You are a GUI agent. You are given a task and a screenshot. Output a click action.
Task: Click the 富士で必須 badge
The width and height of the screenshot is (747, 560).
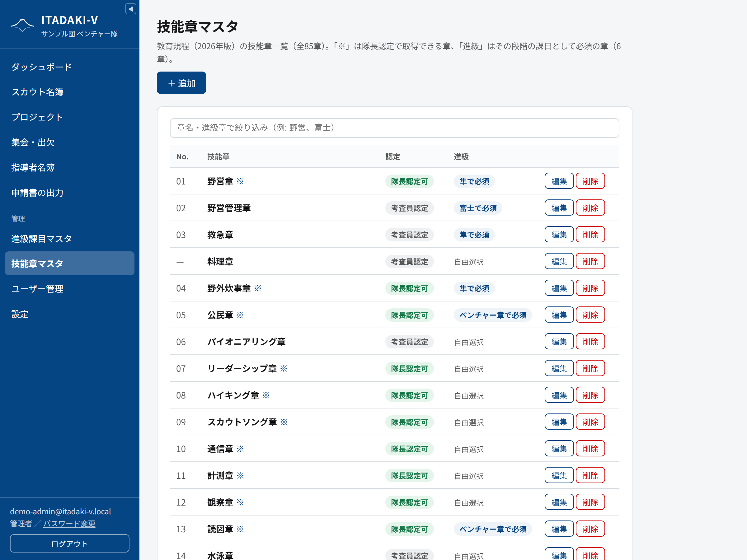[478, 208]
